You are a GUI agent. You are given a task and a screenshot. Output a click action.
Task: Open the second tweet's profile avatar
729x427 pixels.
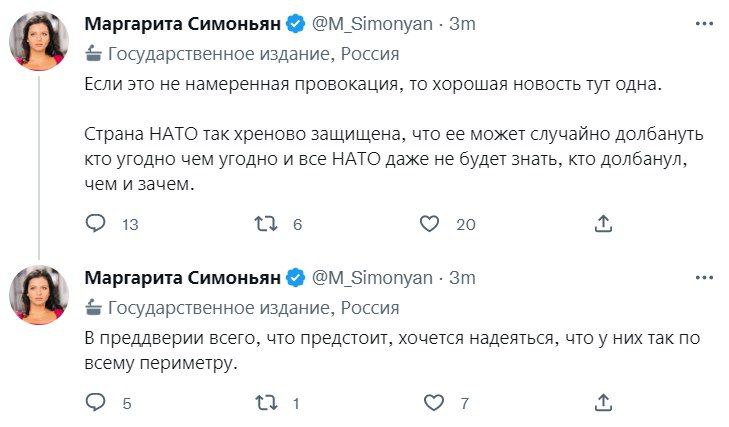(39, 296)
